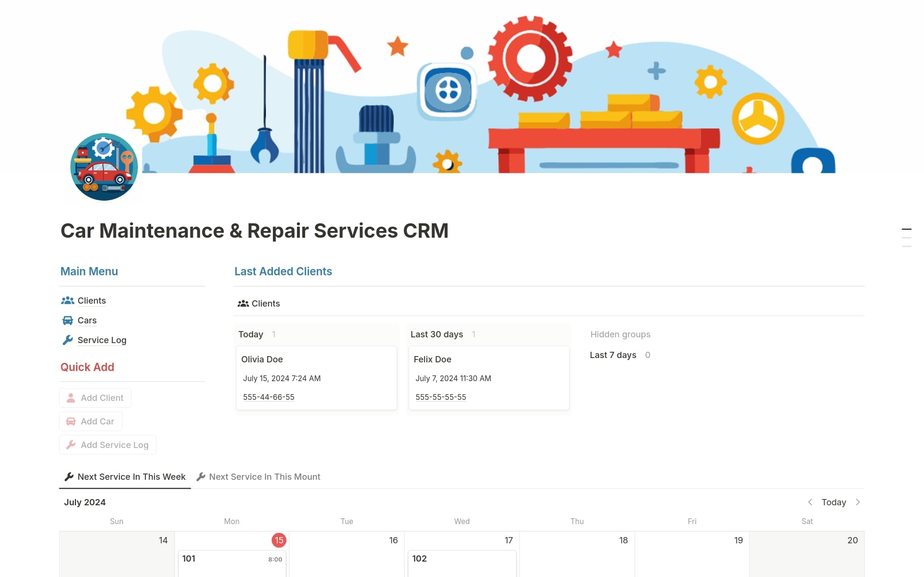Click the previous month chevron in the calendar
The height and width of the screenshot is (577, 924).
pyautogui.click(x=810, y=502)
